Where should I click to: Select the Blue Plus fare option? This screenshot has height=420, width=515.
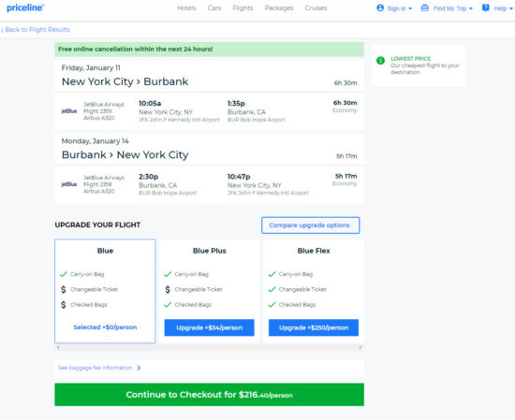point(209,327)
